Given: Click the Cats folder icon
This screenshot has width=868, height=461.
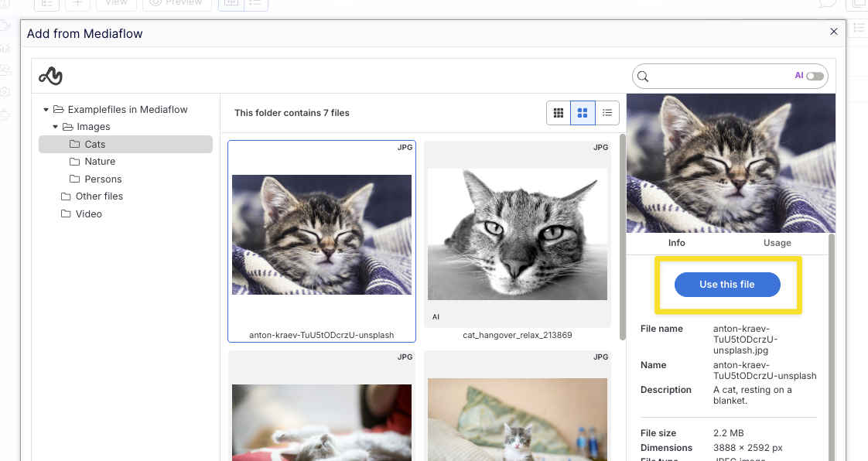Looking at the screenshot, I should pos(75,144).
